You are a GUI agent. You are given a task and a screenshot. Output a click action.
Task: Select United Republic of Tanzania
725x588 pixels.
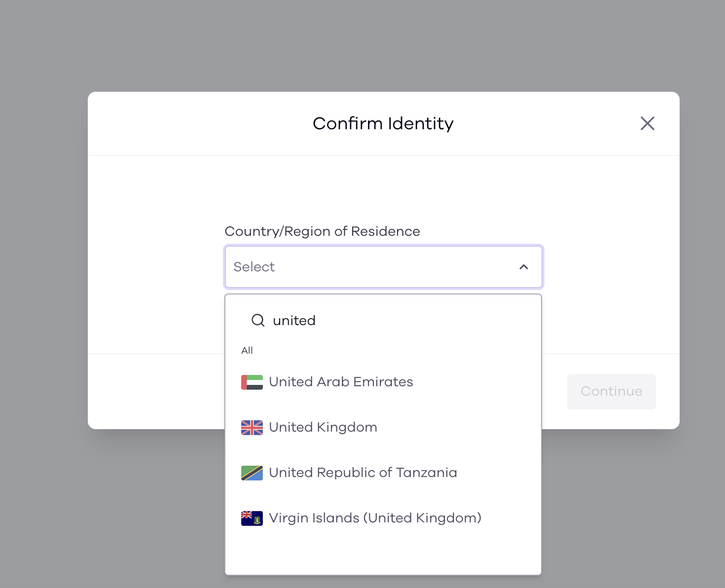(x=363, y=473)
